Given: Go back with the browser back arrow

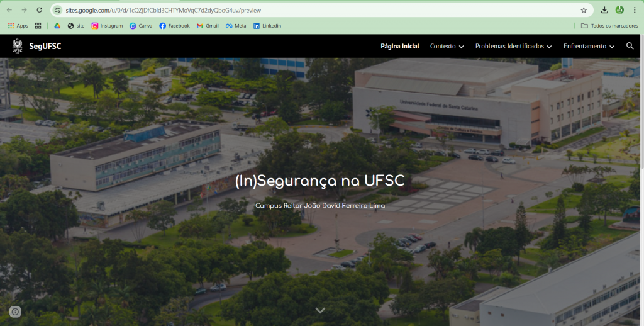Looking at the screenshot, I should pyautogui.click(x=9, y=10).
